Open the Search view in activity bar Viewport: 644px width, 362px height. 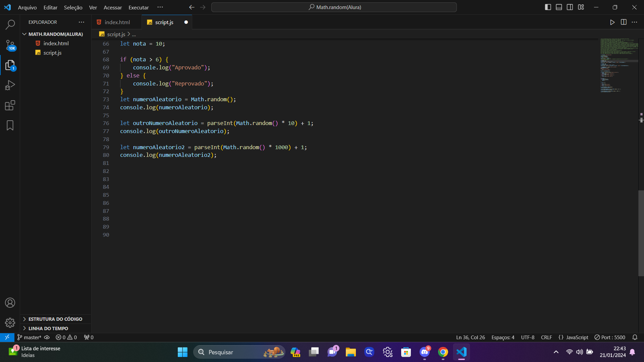(10, 24)
